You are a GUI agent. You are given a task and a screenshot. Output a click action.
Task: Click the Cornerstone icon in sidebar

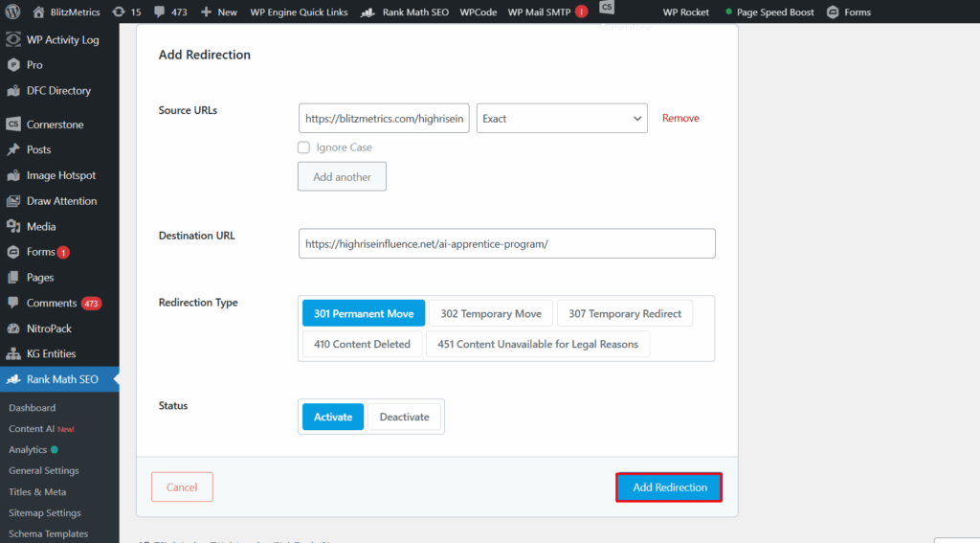pyautogui.click(x=13, y=124)
